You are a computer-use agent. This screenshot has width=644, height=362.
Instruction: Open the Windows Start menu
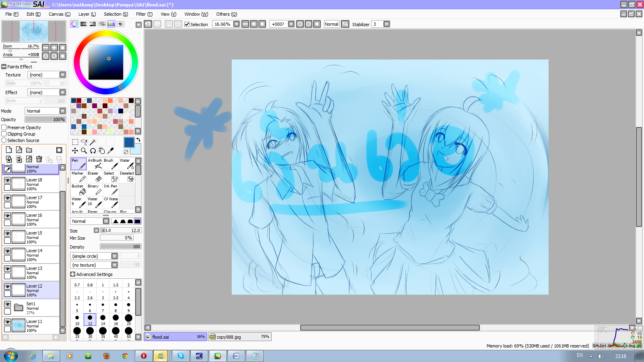[x=11, y=356]
